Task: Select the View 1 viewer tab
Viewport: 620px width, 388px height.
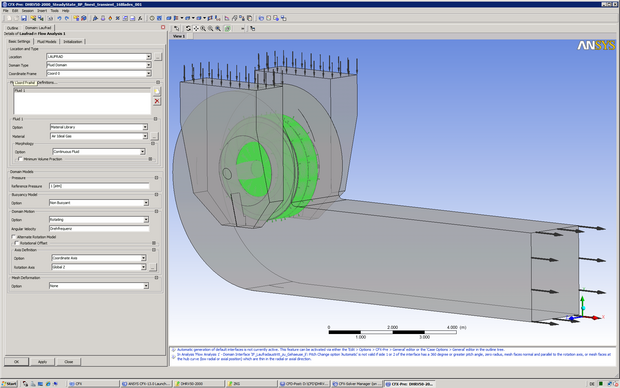Action: pos(179,36)
